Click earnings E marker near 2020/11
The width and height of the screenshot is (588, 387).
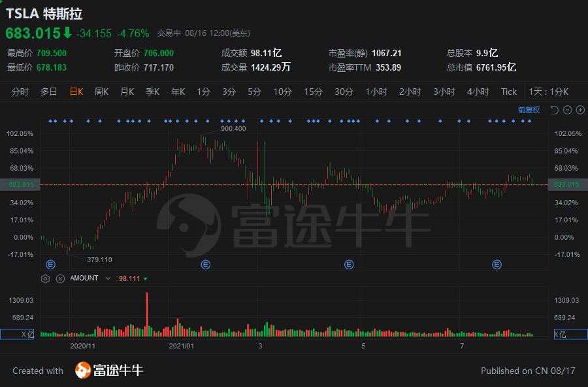[50, 265]
